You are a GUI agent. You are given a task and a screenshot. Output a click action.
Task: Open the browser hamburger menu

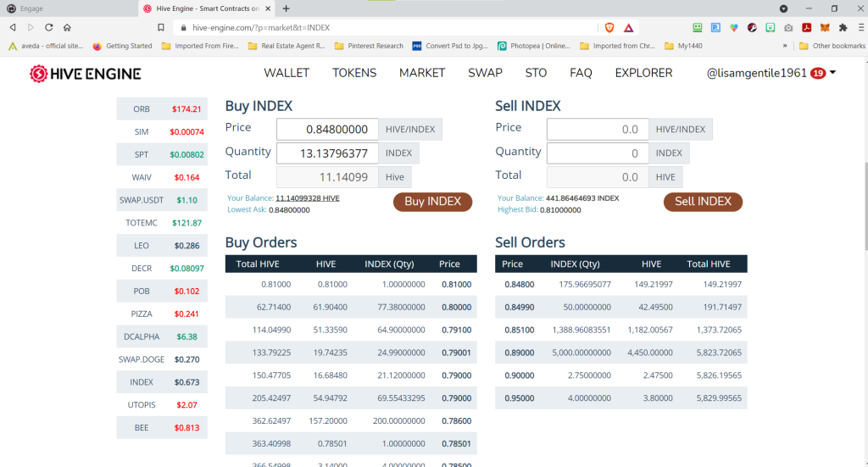pos(861,27)
